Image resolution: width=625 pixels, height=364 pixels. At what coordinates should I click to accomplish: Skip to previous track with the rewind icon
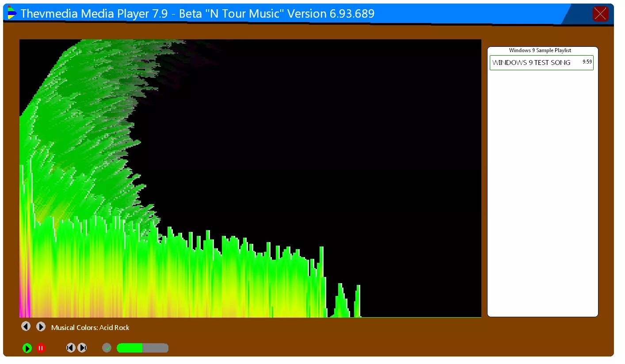click(x=71, y=348)
